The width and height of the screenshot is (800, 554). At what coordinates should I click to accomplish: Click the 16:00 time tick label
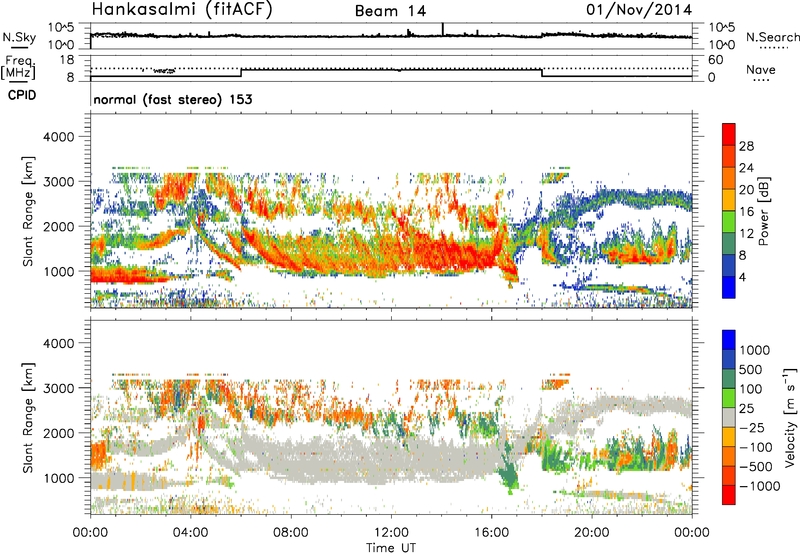pos(491,533)
